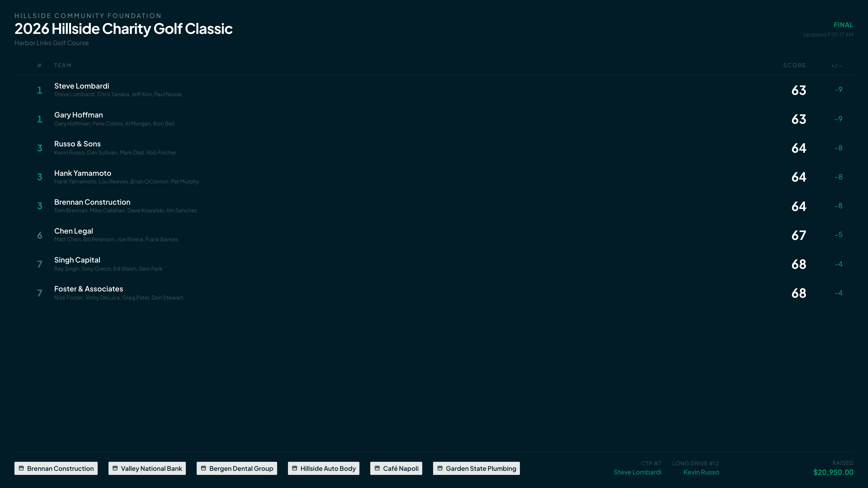Click CTP #7 winner Steve Lombardi
The image size is (868, 488).
pyautogui.click(x=637, y=472)
